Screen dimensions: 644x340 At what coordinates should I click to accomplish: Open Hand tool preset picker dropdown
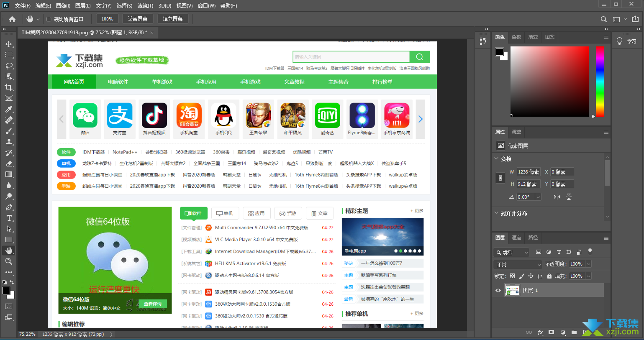pyautogui.click(x=38, y=19)
